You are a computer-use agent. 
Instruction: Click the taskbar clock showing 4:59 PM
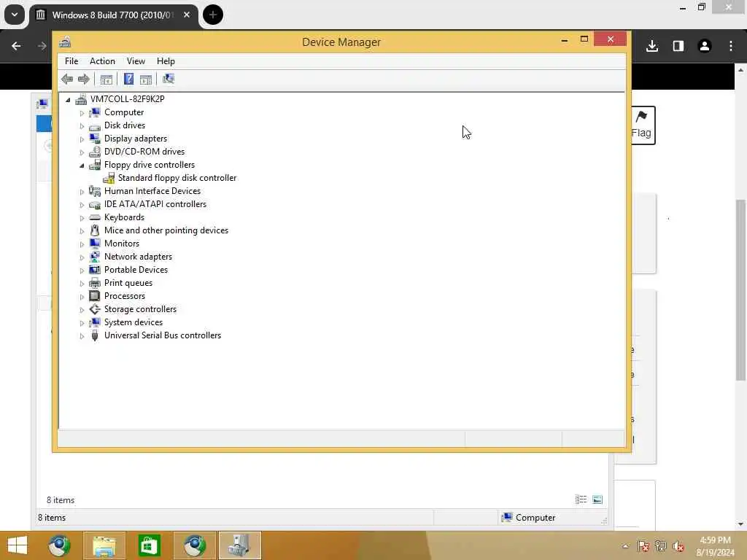click(715, 546)
